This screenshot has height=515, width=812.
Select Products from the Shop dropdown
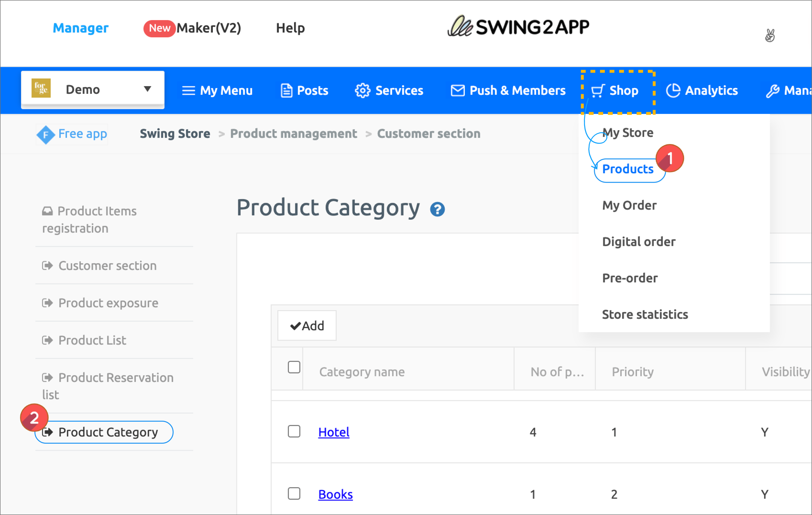628,169
